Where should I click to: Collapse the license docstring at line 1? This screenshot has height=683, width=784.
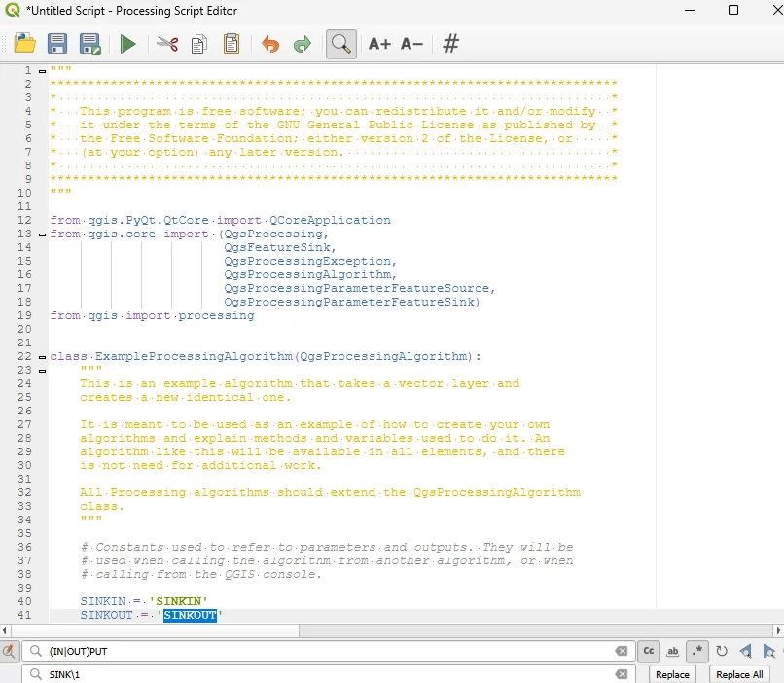[x=41, y=70]
